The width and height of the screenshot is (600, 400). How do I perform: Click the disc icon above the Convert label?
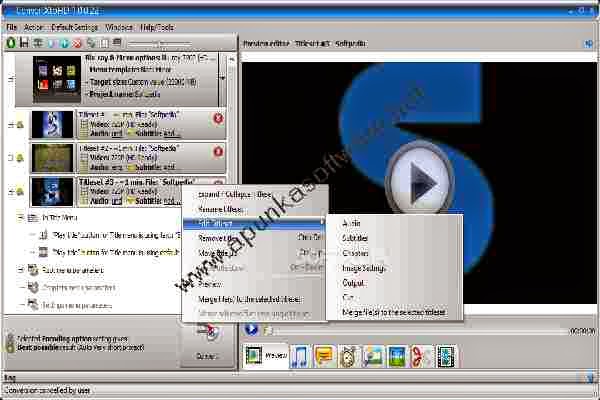tap(209, 331)
